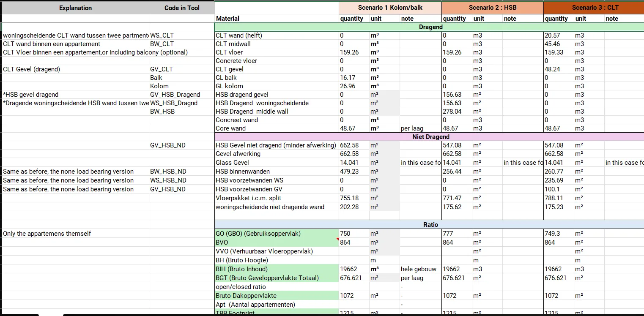Click the HSB Dragend woningscheidende cell
This screenshot has height=316, width=644.
coord(277,103)
